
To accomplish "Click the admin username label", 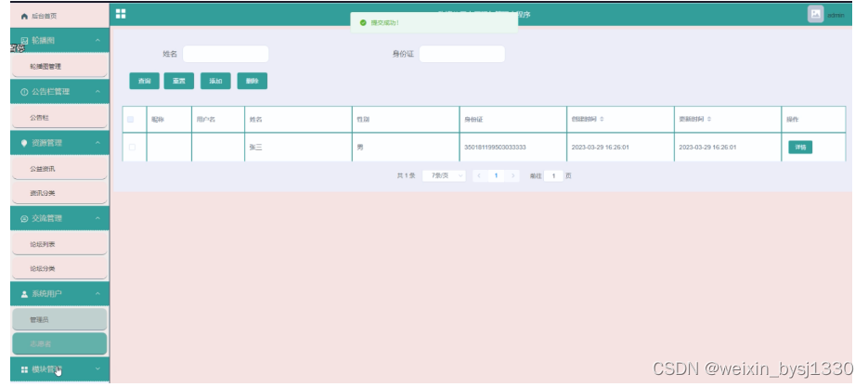I will 836,16.
